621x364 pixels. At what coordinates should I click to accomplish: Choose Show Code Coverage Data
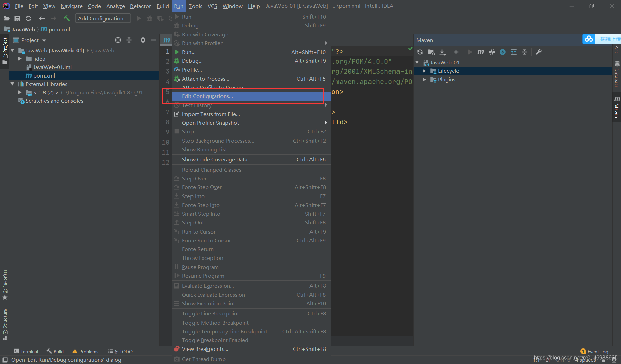(251, 159)
